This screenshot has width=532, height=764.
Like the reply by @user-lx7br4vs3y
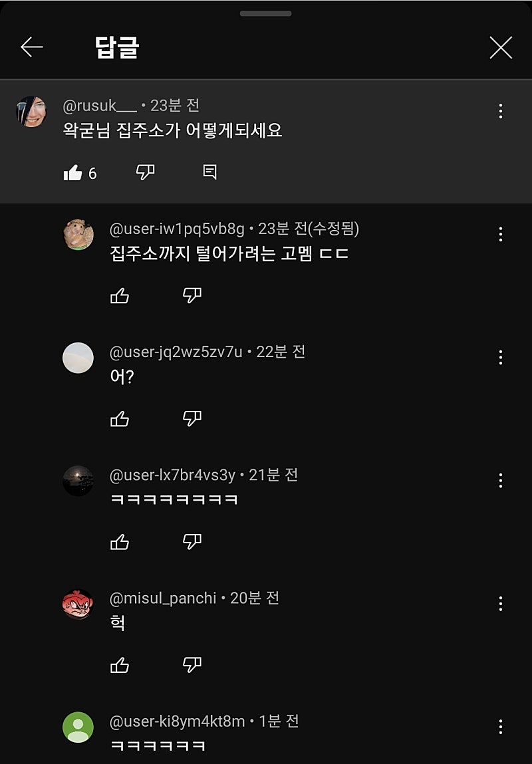point(120,542)
